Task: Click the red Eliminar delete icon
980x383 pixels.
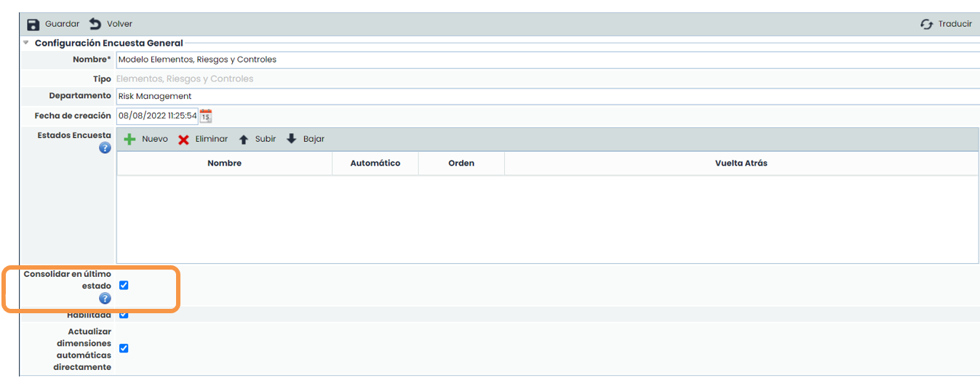Action: 183,140
